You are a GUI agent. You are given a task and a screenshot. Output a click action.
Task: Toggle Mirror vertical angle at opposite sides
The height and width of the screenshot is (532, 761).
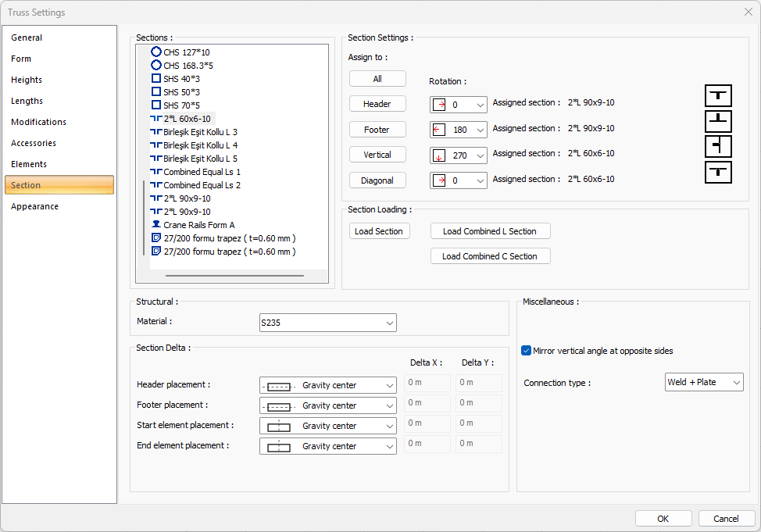(x=527, y=351)
